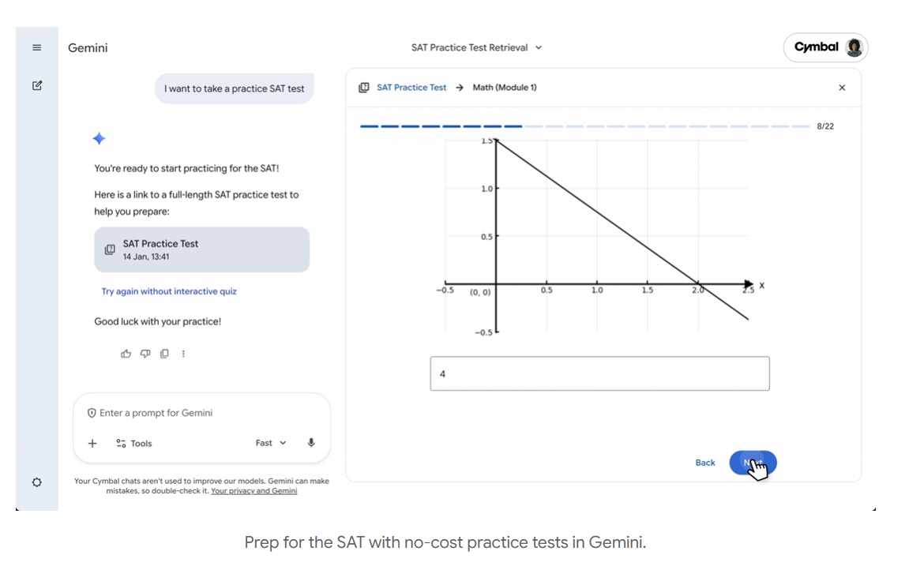
Task: Give thumbs down to the response
Action: [x=145, y=354]
